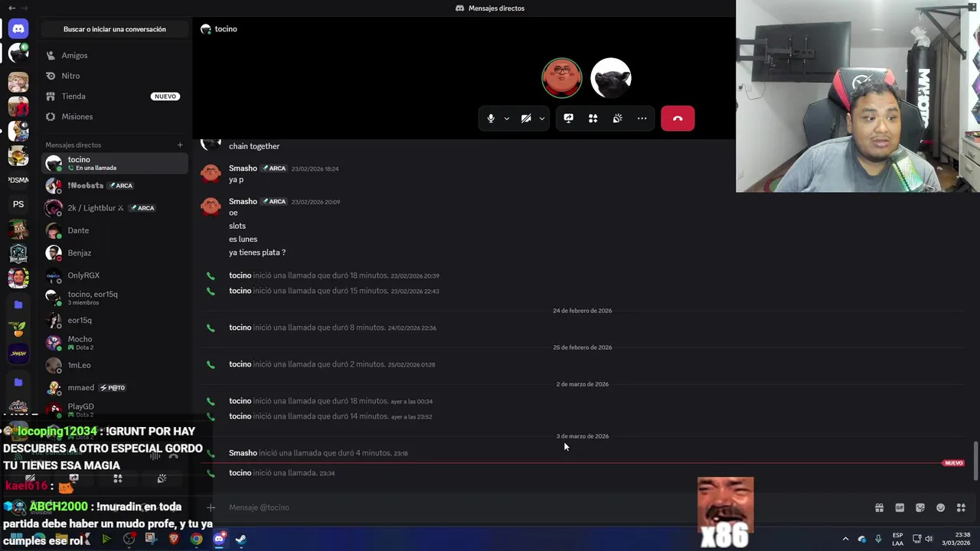
Task: Go back with the navigation back arrow
Action: pyautogui.click(x=12, y=8)
